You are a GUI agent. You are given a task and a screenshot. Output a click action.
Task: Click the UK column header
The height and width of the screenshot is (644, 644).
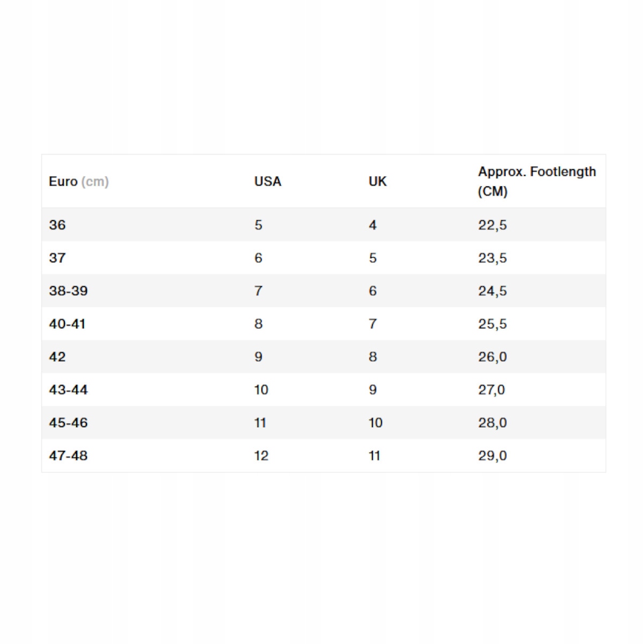(377, 181)
